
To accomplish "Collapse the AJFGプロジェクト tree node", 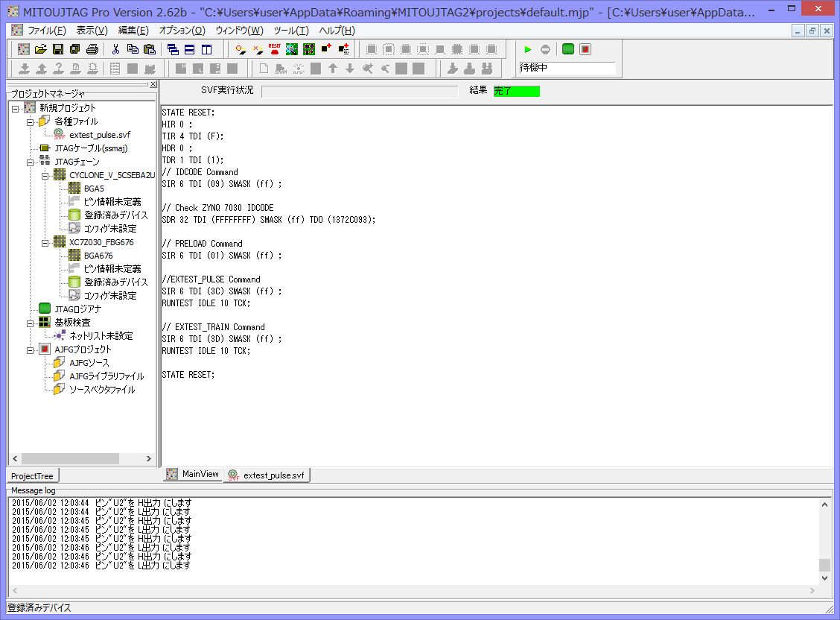I will 31,349.
